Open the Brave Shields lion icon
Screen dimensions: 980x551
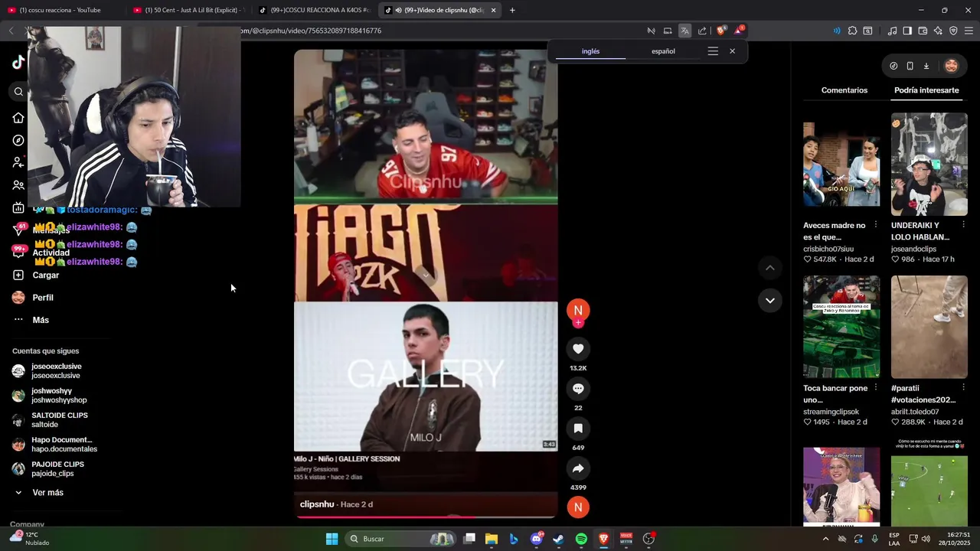point(720,31)
